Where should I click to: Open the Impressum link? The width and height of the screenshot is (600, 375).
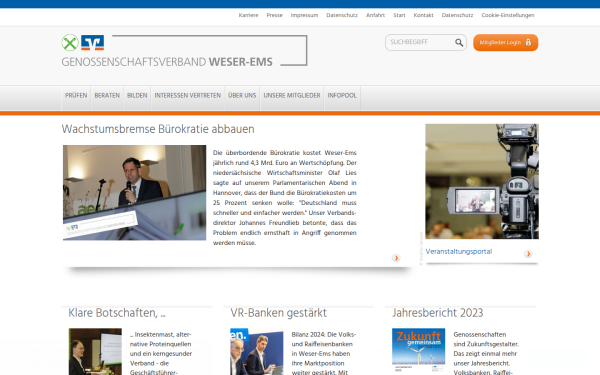point(304,15)
